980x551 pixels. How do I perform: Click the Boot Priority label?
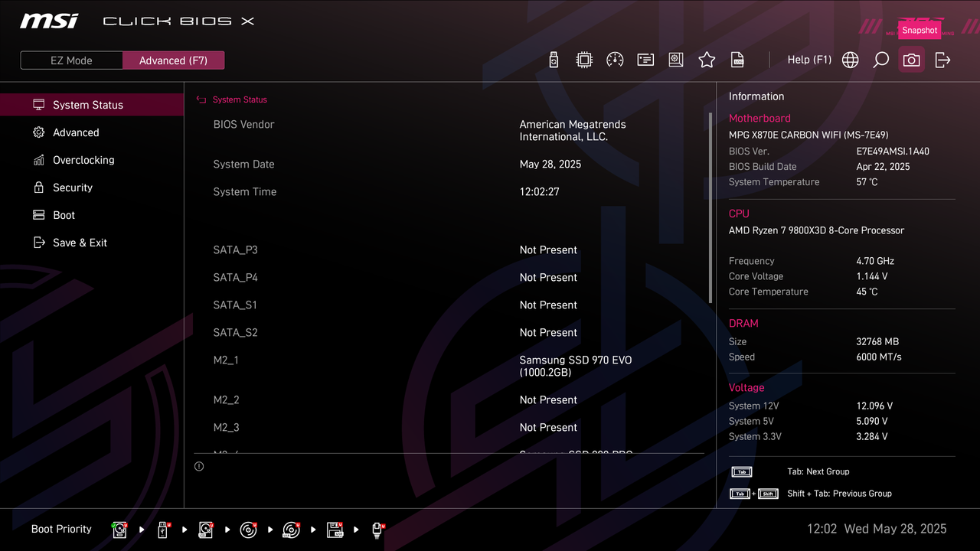coord(61,529)
